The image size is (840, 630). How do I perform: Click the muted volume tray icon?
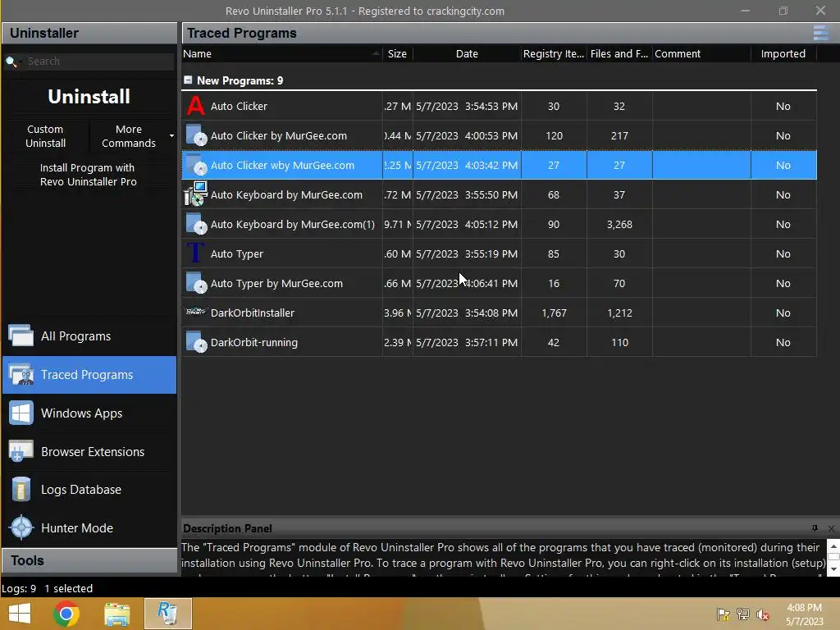[762, 614]
